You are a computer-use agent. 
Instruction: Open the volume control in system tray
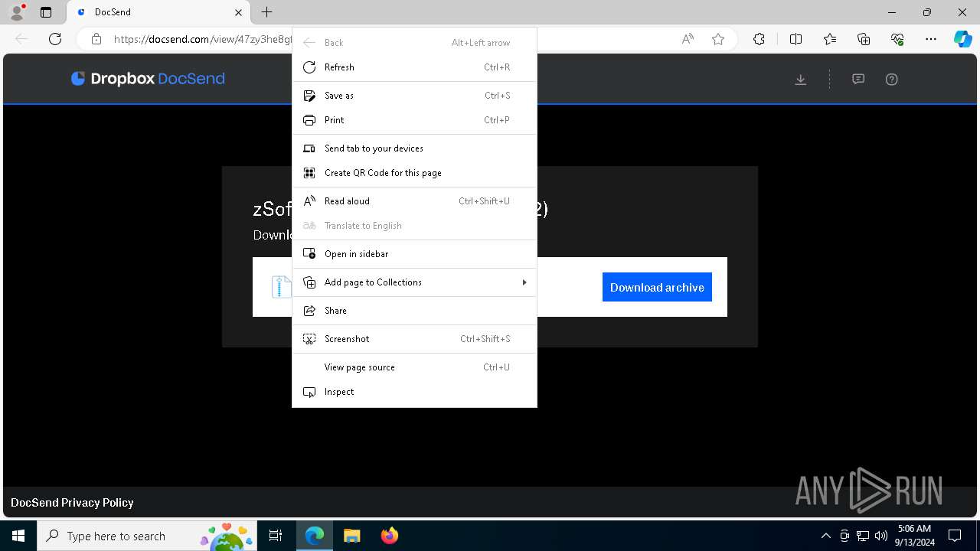pos(880,536)
